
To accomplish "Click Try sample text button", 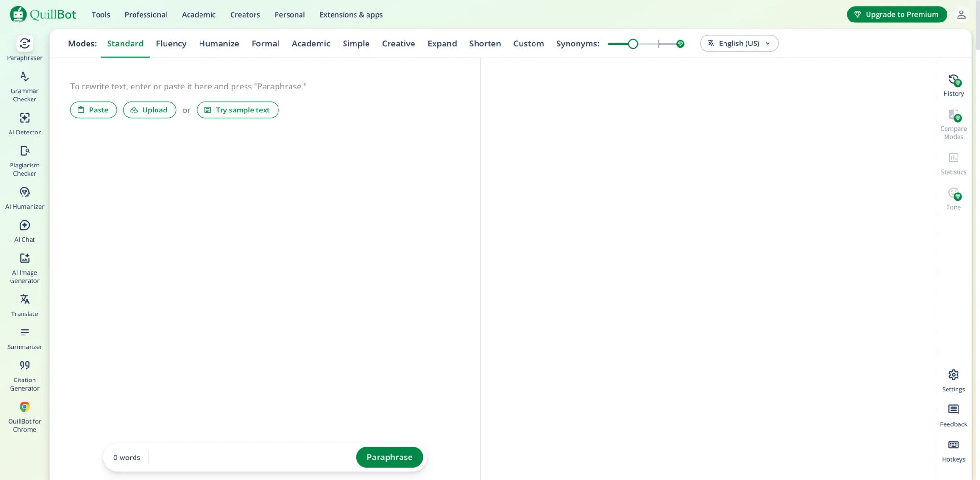I will (237, 110).
